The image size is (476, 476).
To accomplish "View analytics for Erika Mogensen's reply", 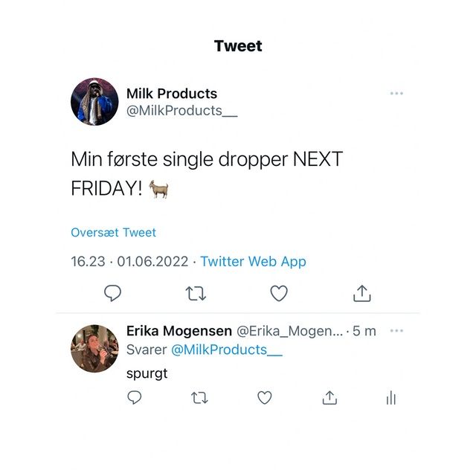I will pos(391,399).
